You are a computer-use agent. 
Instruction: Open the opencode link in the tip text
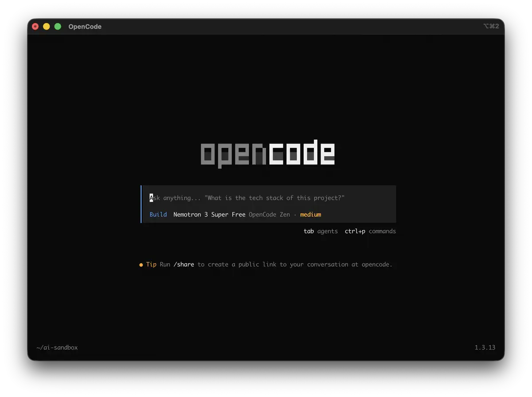click(376, 264)
